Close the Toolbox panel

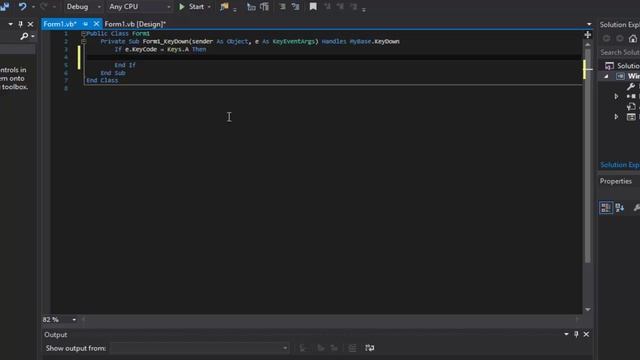coord(30,24)
